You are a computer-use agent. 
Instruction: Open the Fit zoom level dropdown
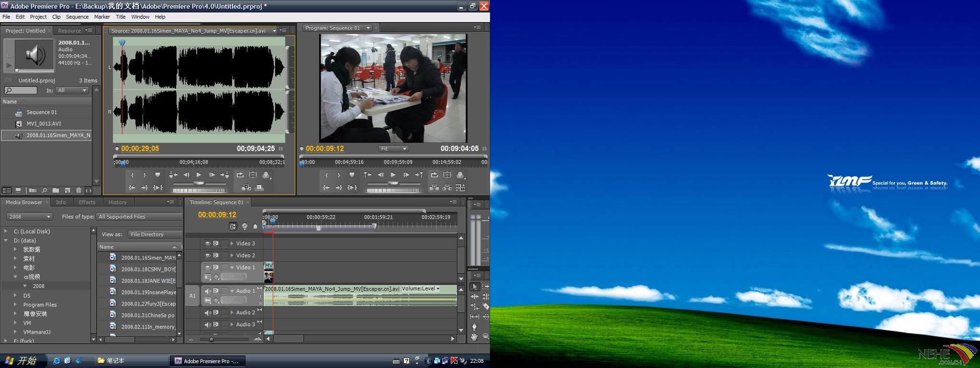point(393,149)
